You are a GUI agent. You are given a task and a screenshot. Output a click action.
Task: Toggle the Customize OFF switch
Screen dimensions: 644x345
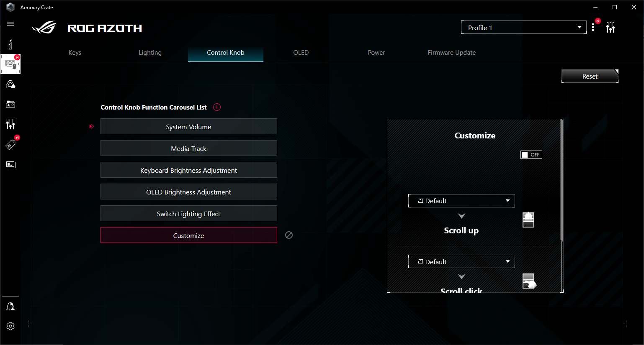point(531,155)
